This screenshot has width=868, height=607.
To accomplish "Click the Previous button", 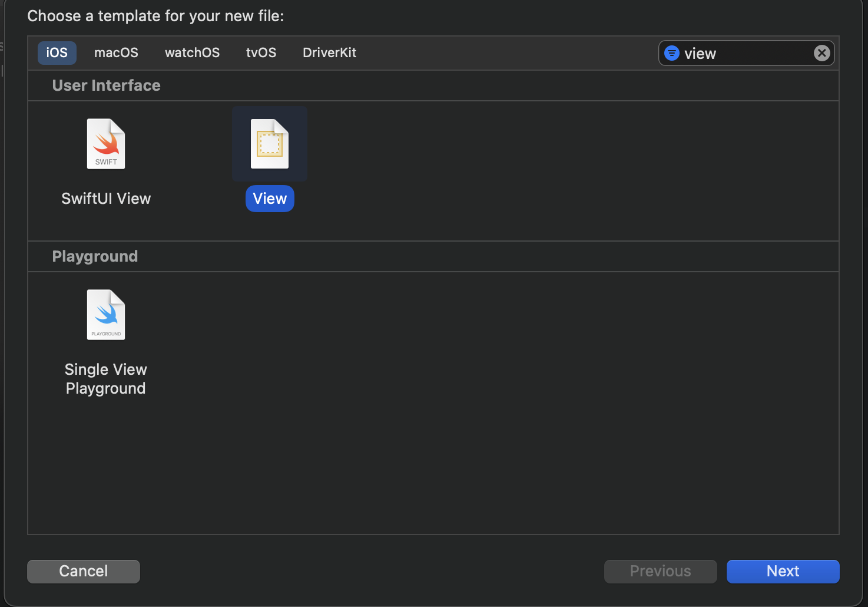I will coord(660,571).
